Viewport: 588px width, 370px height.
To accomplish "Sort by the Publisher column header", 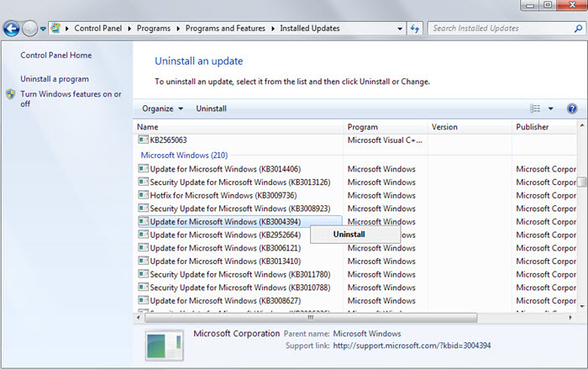I will pyautogui.click(x=544, y=127).
